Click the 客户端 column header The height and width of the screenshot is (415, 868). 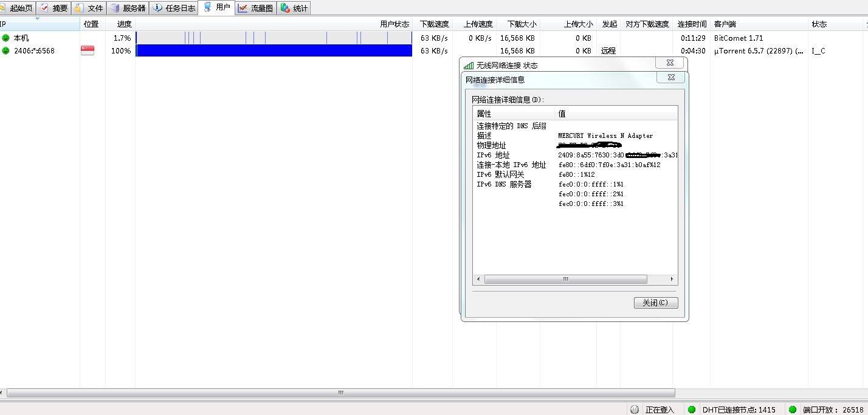pyautogui.click(x=725, y=24)
